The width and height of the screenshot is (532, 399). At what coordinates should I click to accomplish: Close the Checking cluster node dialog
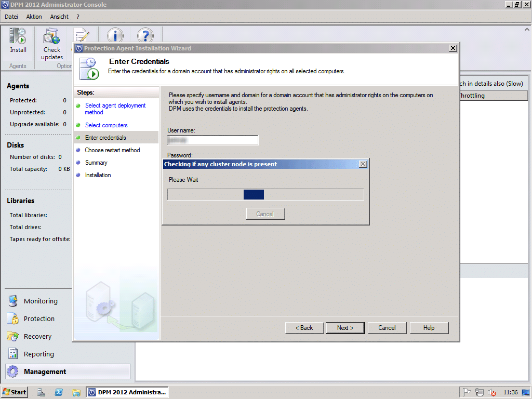tap(363, 164)
